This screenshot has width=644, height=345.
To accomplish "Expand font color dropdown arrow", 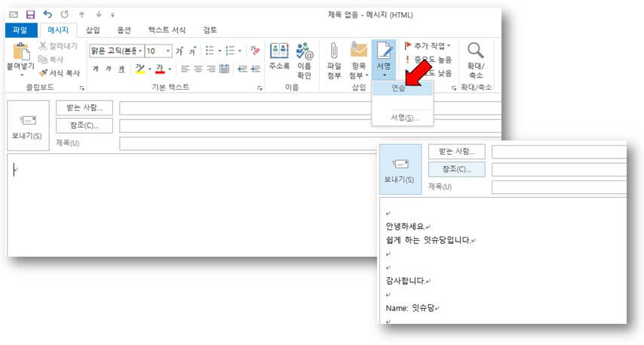I will pos(170,69).
